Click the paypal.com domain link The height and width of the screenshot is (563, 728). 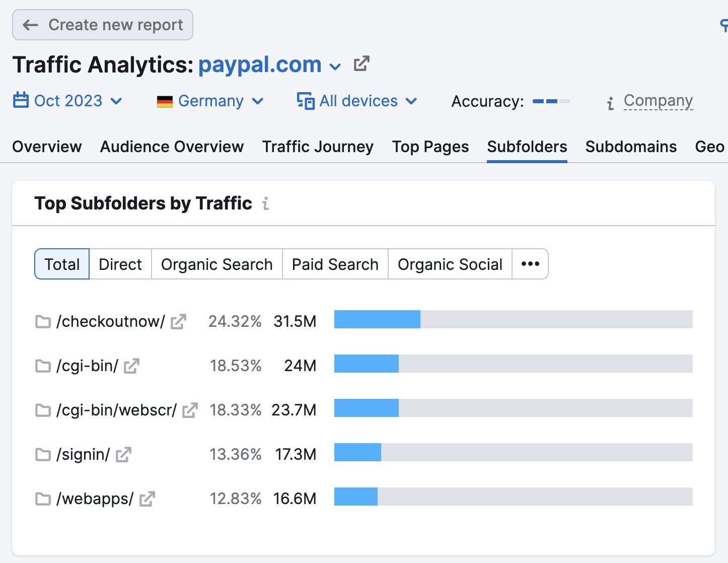(x=260, y=64)
